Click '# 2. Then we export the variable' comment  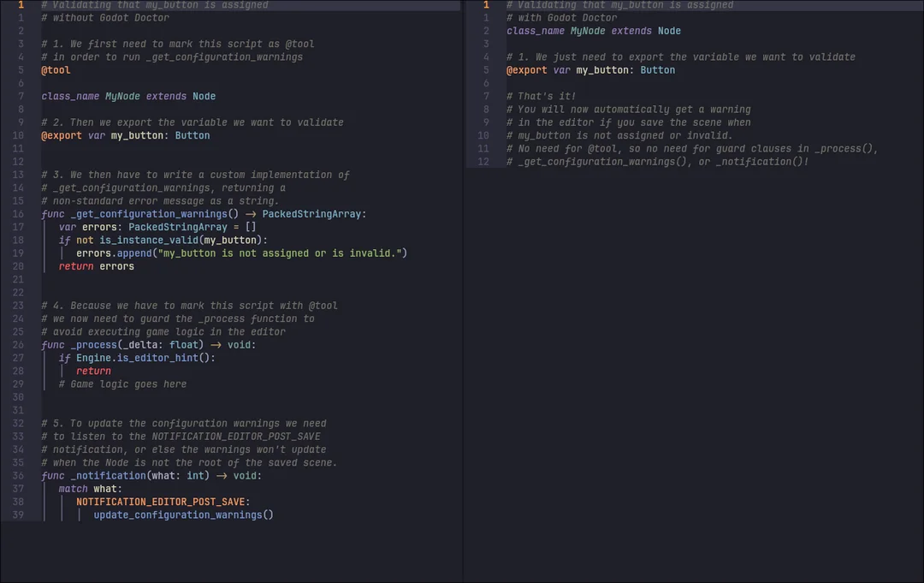tap(192, 122)
